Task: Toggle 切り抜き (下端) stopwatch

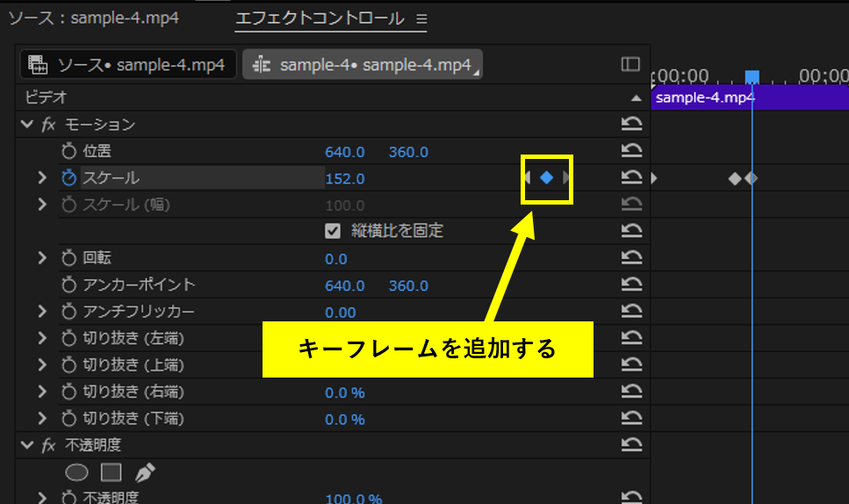Action: (68, 419)
